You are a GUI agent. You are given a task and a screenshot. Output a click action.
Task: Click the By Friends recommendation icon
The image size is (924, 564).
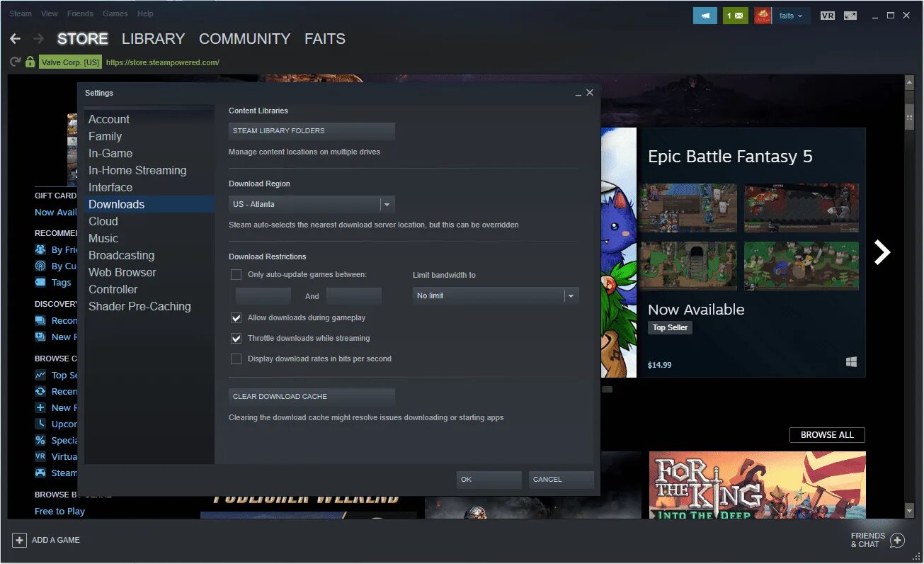tap(40, 249)
